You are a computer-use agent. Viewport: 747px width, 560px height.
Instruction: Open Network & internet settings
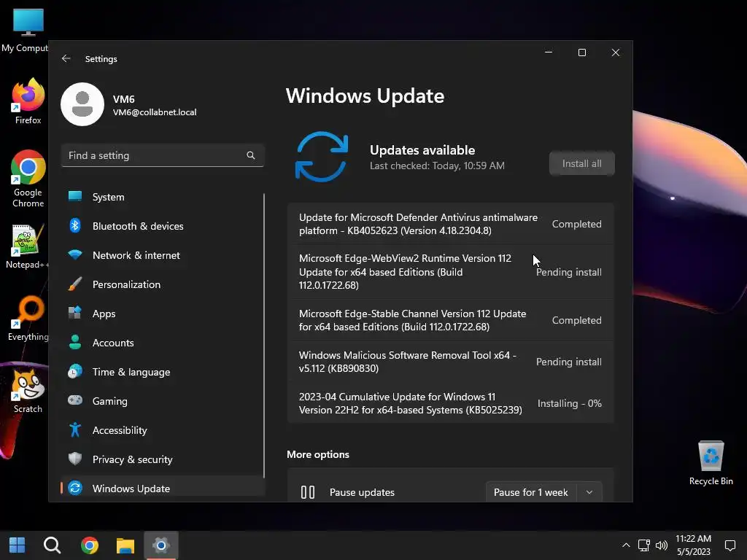coord(162,254)
